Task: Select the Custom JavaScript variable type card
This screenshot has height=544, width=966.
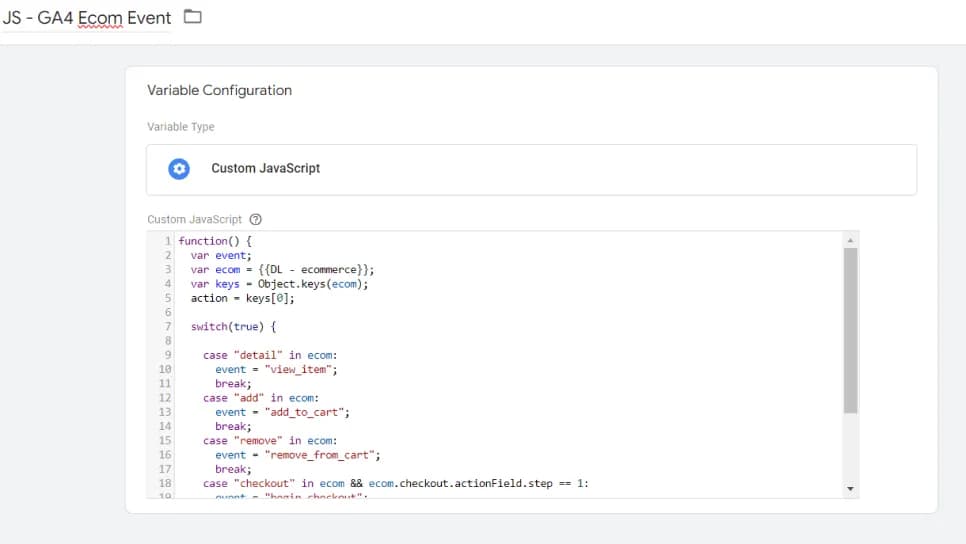Action: click(531, 169)
